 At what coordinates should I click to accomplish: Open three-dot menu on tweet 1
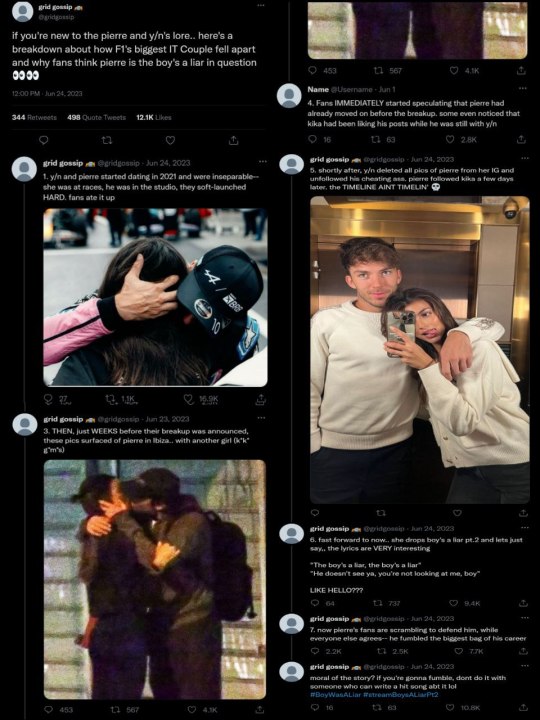(262, 162)
